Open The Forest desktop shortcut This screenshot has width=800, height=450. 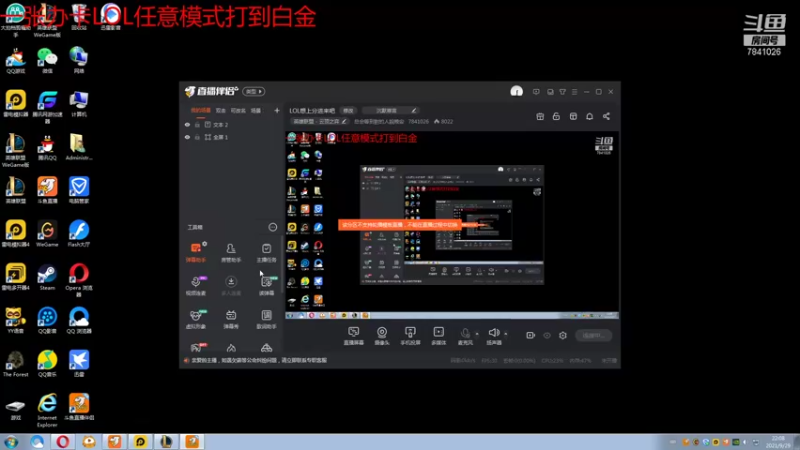tap(15, 364)
